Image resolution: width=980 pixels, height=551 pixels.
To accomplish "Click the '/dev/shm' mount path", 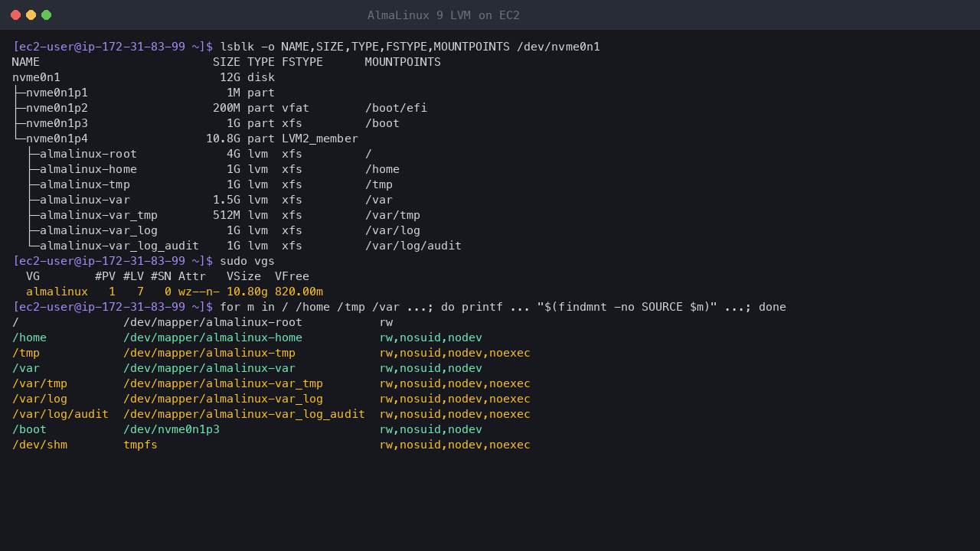I will 40,445.
